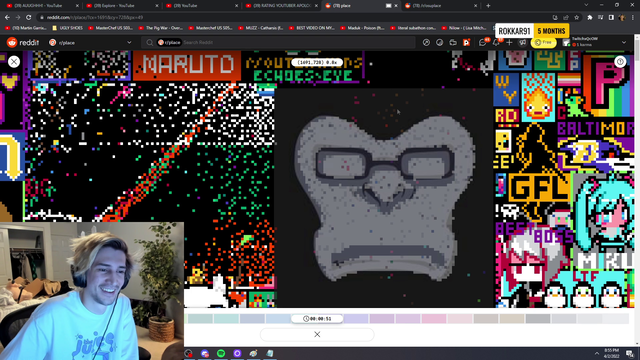Cancel pixel placement with X button
The width and height of the screenshot is (640, 360).
coord(317,335)
